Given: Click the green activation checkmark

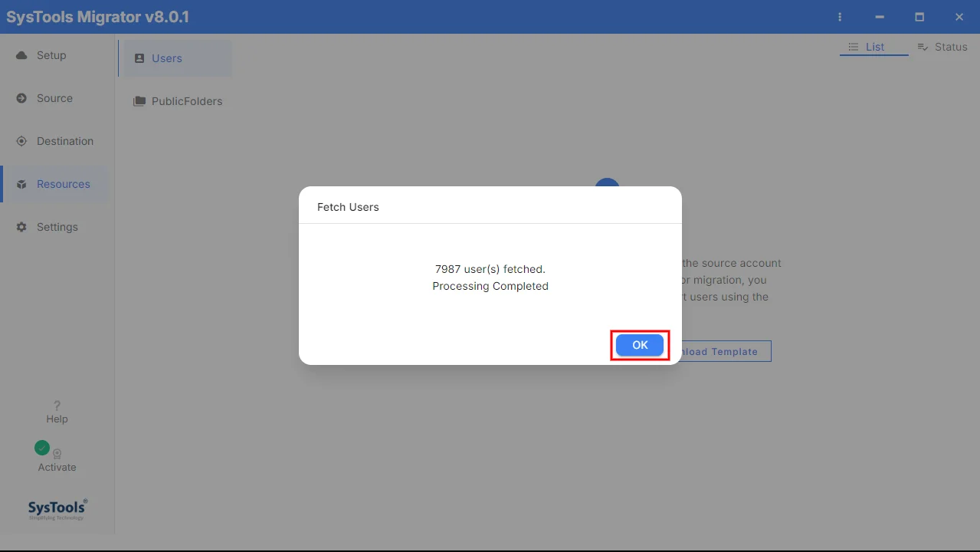Looking at the screenshot, I should coord(42,448).
